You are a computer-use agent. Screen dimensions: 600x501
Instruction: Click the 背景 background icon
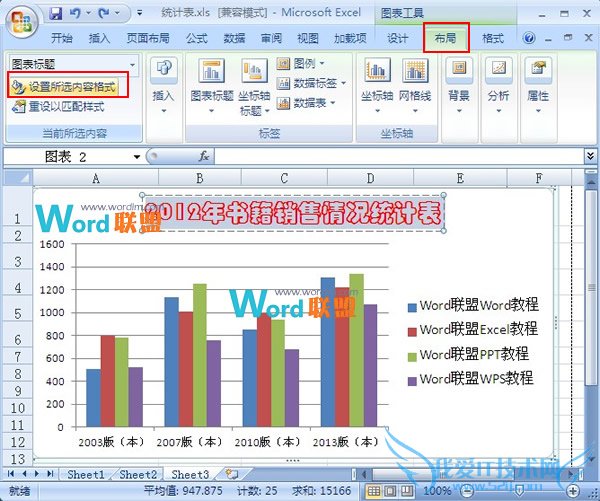pyautogui.click(x=458, y=72)
